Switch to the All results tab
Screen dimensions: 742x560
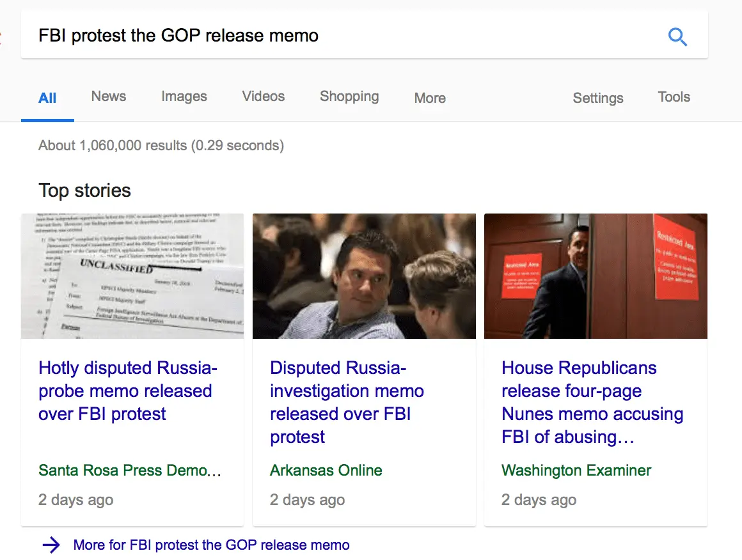pos(47,98)
